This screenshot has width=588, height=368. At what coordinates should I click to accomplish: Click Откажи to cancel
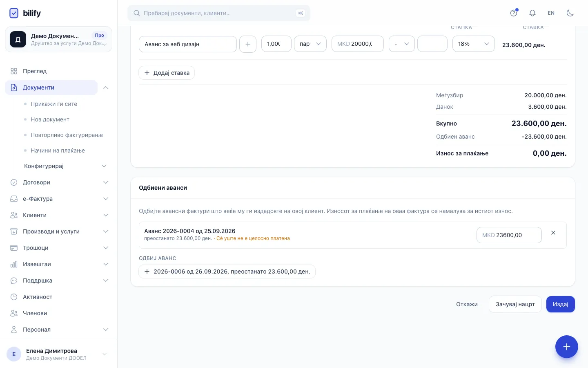pyautogui.click(x=467, y=304)
